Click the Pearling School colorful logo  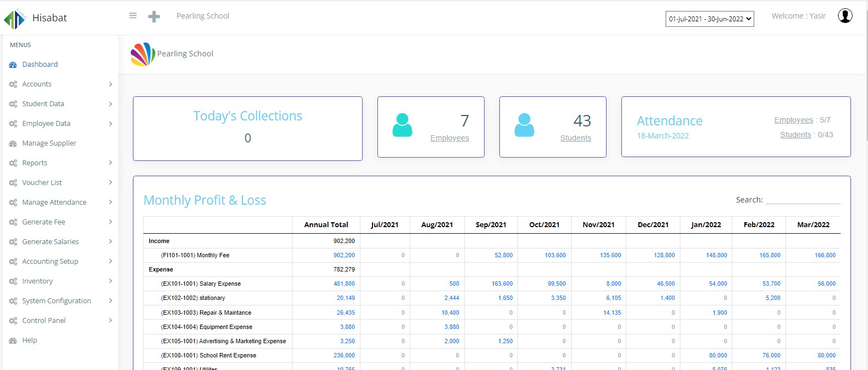pyautogui.click(x=143, y=54)
